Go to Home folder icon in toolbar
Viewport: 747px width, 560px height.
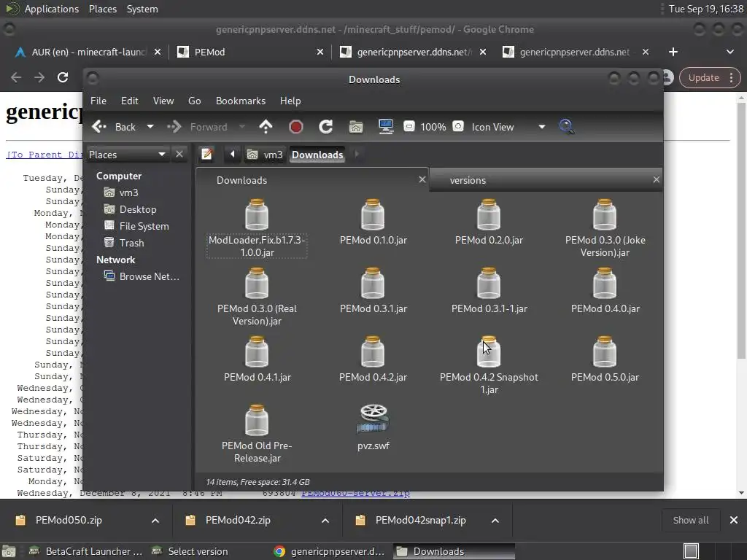356,127
